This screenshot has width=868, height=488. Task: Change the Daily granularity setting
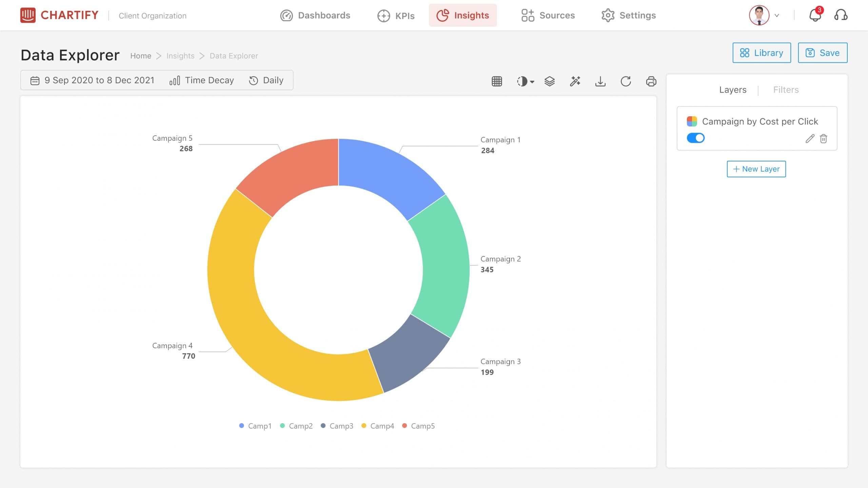(x=266, y=80)
